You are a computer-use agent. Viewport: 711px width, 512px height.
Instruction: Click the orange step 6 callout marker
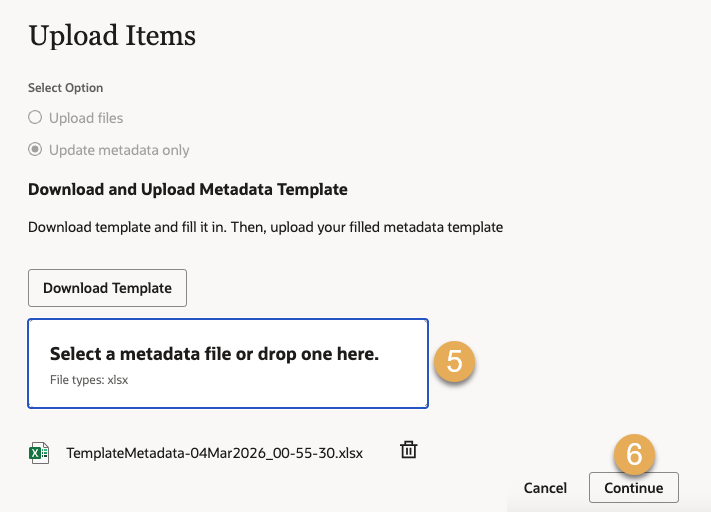633,455
